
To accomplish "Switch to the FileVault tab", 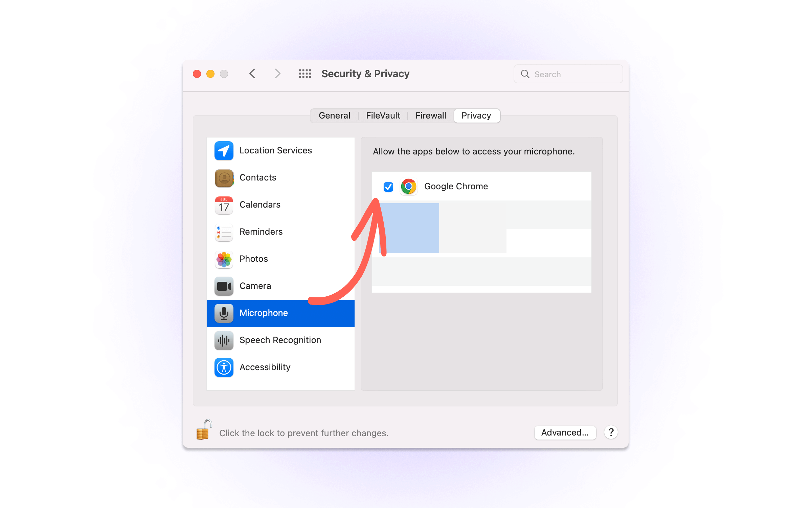I will click(383, 115).
